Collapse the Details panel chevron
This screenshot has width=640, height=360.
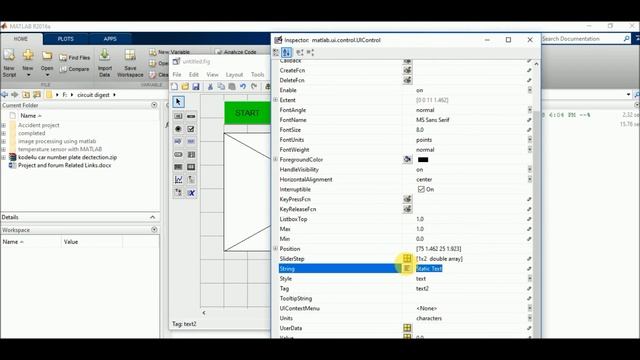tap(153, 217)
